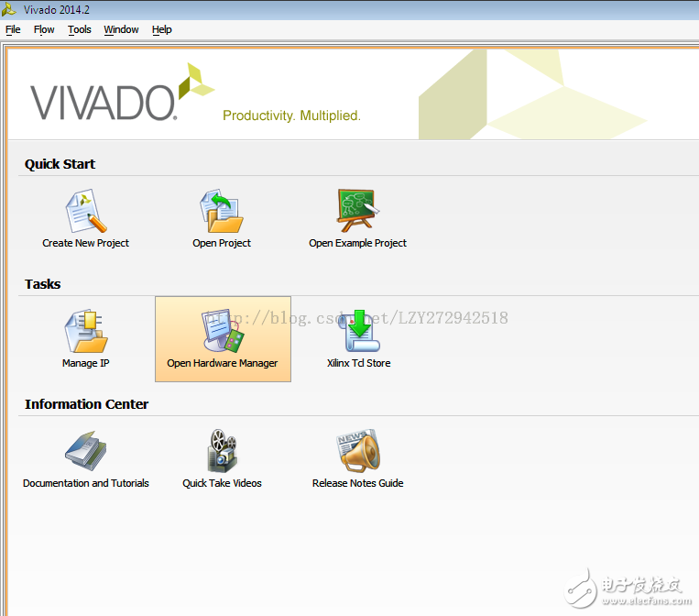Click the "Create New Project" text label

pos(86,243)
